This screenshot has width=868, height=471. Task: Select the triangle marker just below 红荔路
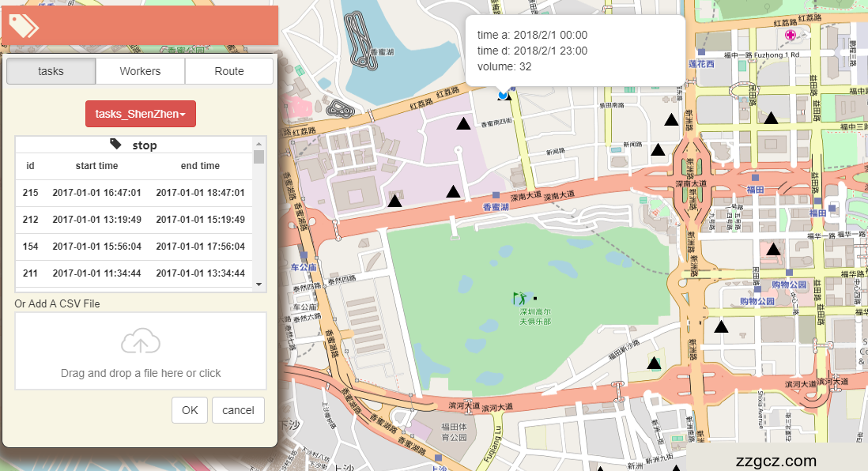point(463,123)
